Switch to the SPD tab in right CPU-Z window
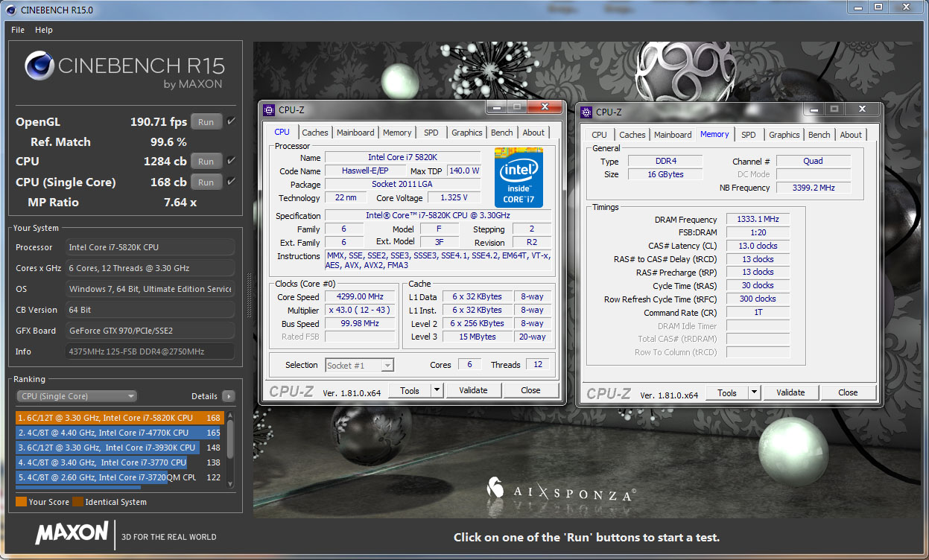The height and width of the screenshot is (560, 929). [x=749, y=135]
